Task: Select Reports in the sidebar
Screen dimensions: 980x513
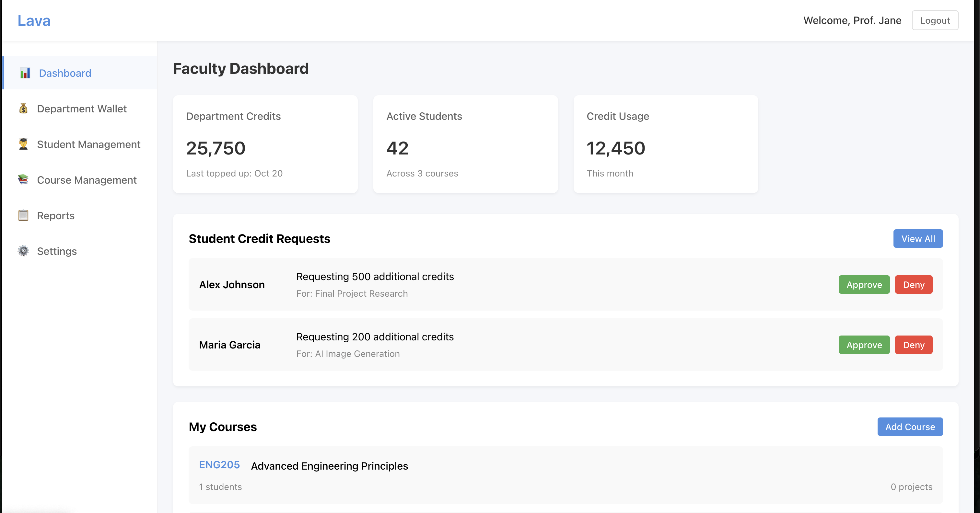Action: coord(55,216)
